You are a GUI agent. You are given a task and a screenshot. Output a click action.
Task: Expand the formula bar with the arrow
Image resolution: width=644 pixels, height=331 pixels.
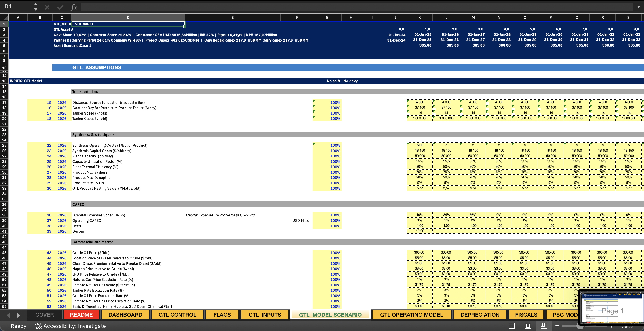pos(638,7)
